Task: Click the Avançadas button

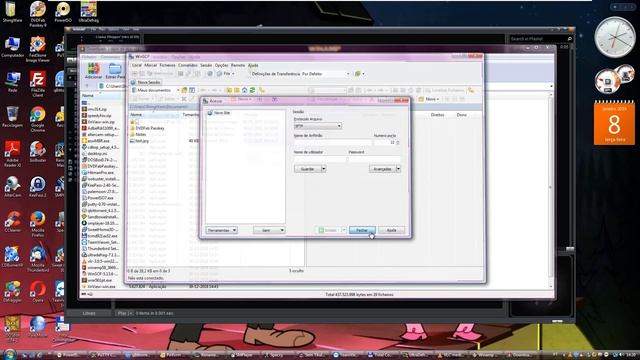Action: click(382, 169)
